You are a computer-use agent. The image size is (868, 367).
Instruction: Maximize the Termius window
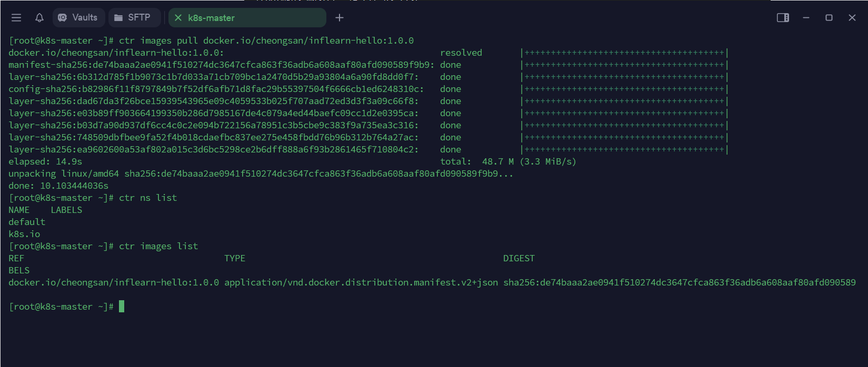pyautogui.click(x=829, y=18)
